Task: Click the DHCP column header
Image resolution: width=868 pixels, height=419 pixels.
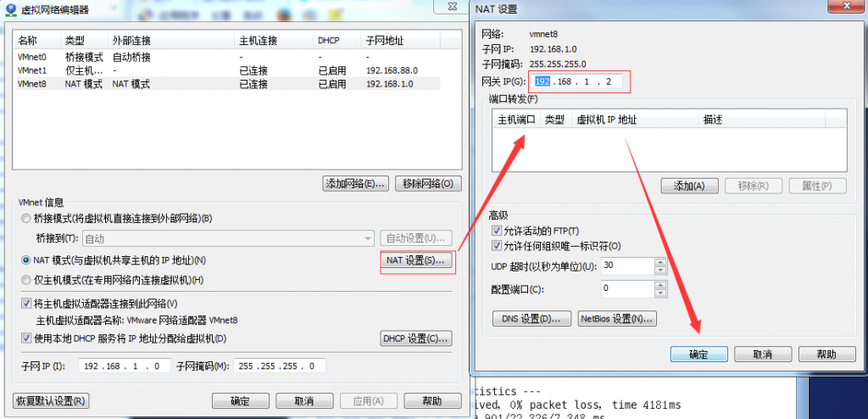Action: 337,41
